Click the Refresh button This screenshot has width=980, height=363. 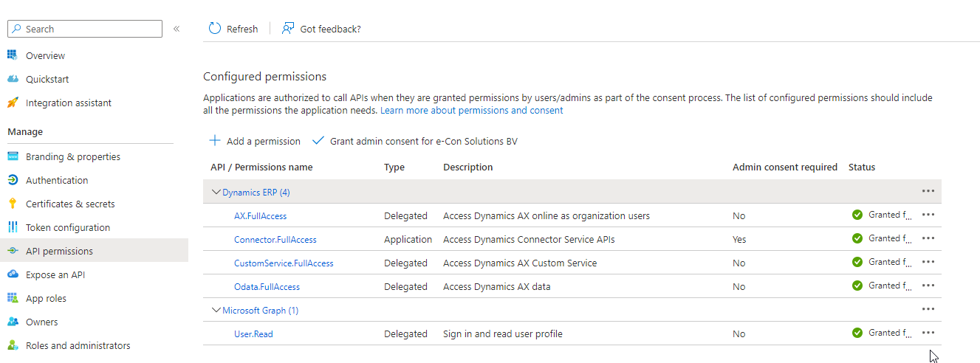(233, 29)
